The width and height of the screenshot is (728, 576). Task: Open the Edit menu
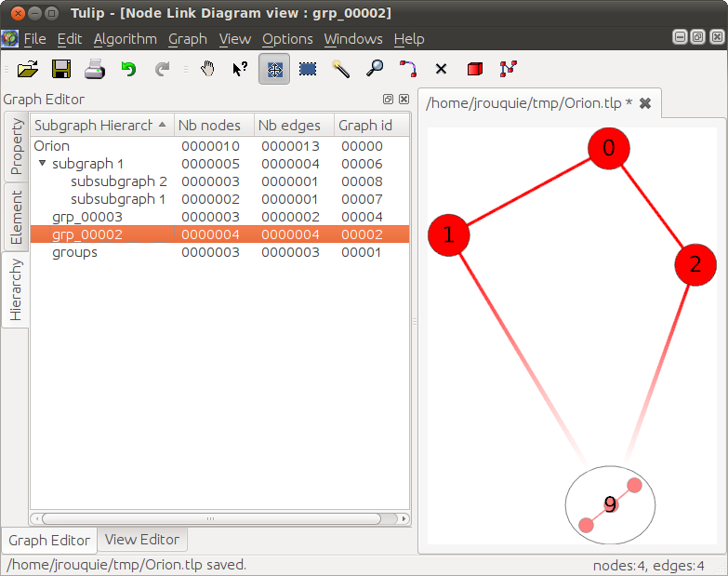click(x=70, y=39)
